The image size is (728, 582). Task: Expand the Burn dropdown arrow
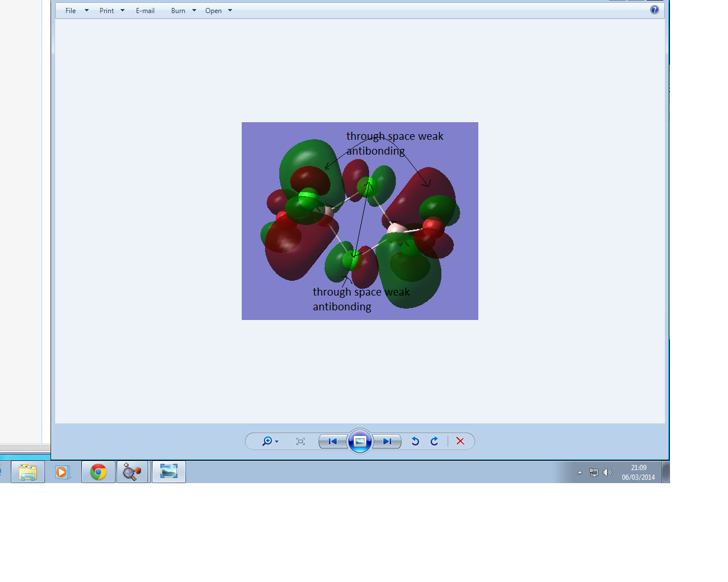point(194,10)
